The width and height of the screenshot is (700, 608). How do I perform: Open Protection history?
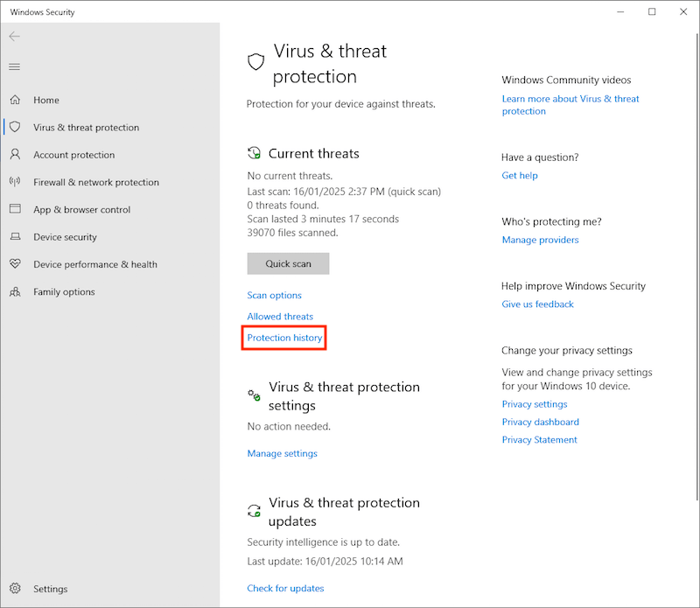[x=284, y=338]
